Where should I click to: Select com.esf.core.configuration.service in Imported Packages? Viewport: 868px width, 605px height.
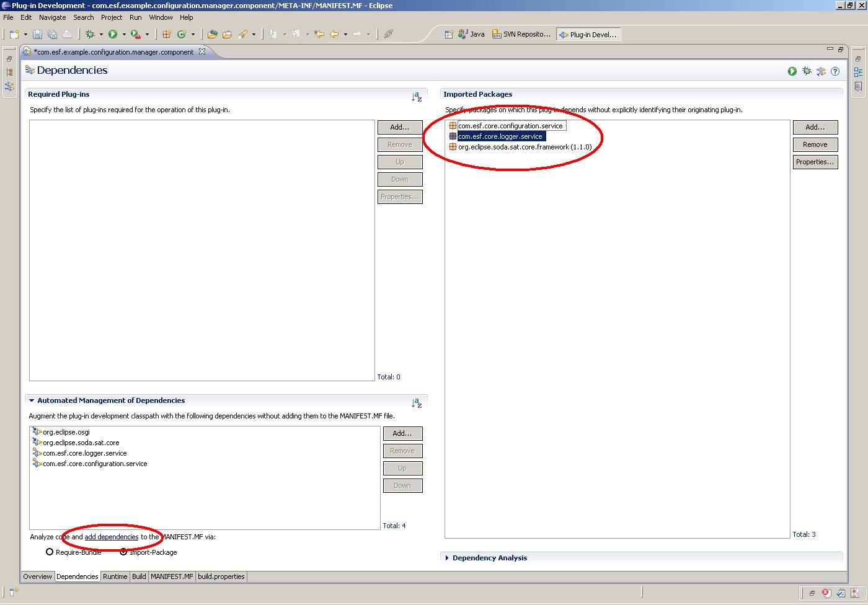pyautogui.click(x=506, y=126)
